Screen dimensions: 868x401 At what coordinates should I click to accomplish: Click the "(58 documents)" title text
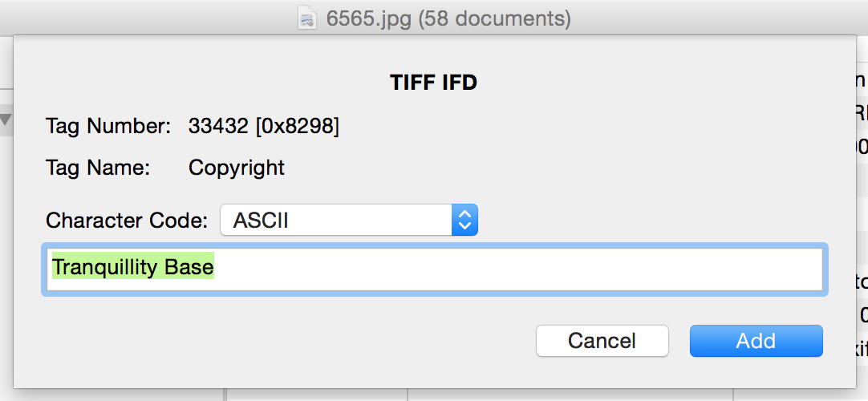tap(494, 19)
